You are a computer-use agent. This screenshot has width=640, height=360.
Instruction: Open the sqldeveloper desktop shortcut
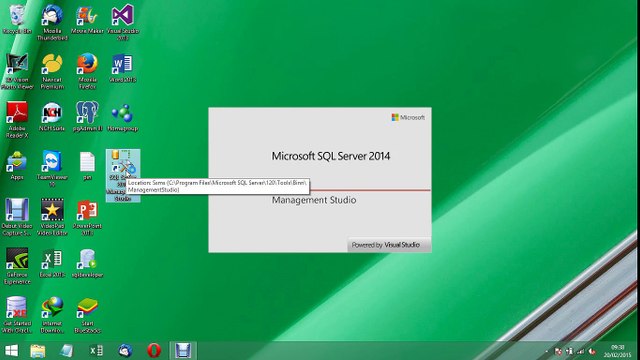click(x=87, y=263)
